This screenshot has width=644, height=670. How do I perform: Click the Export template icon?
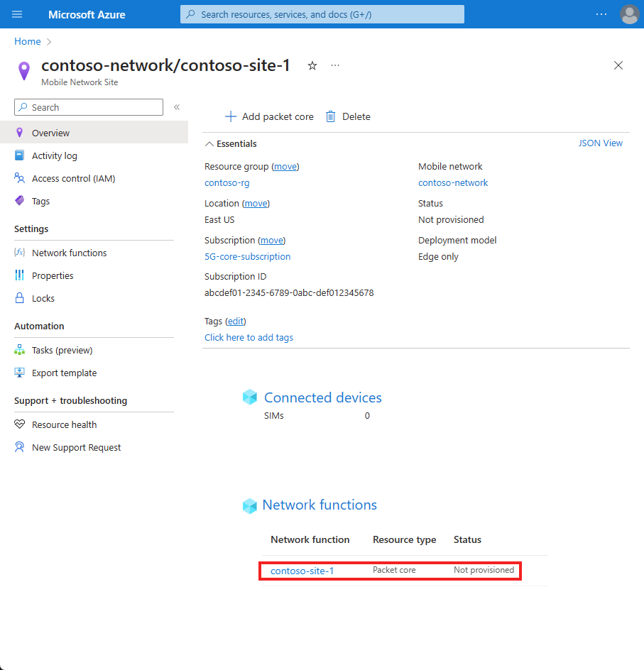point(20,372)
